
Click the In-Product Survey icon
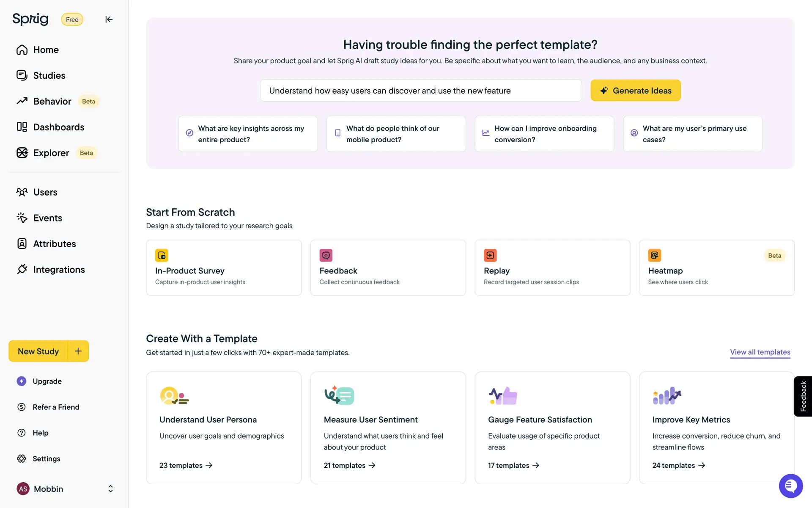point(162,255)
